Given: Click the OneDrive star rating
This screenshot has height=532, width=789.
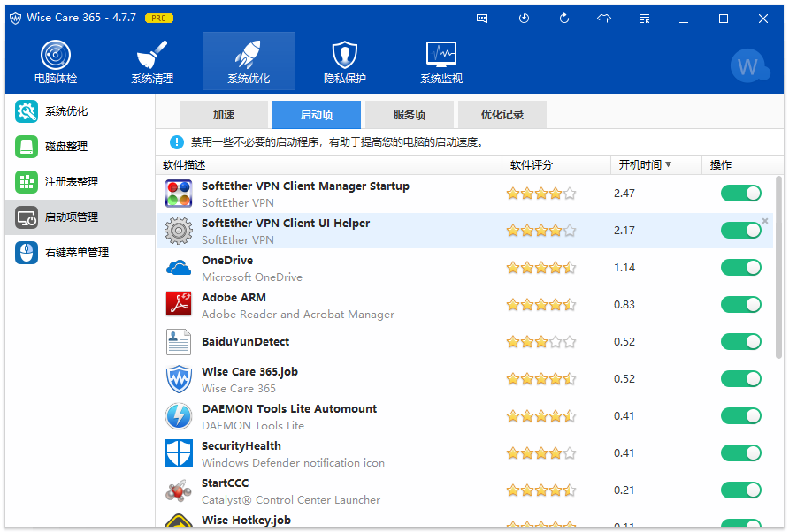Looking at the screenshot, I should 541,268.
